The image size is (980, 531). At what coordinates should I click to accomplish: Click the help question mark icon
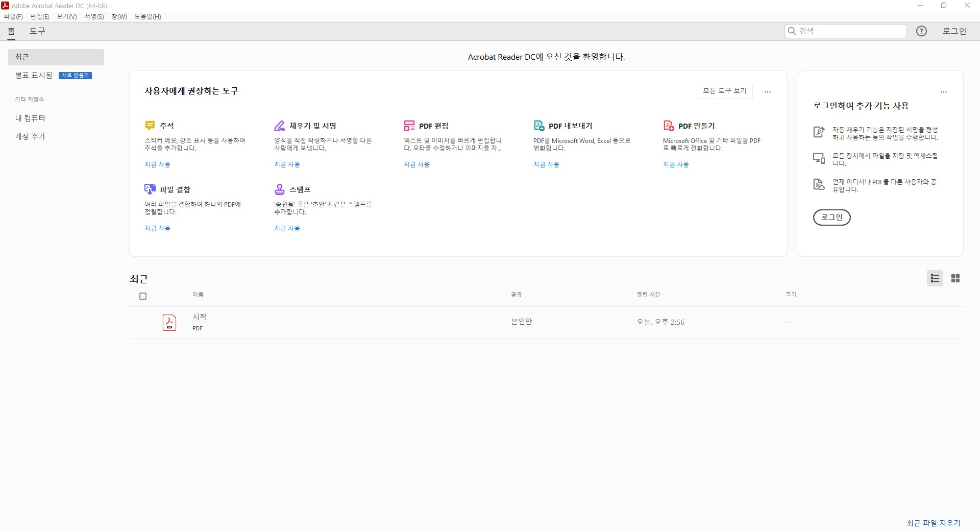[x=921, y=31]
